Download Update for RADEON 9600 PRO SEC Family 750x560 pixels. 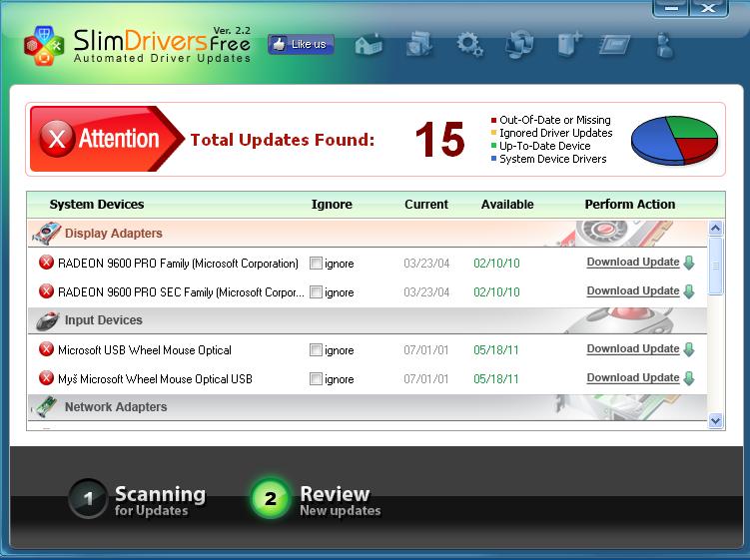(633, 290)
